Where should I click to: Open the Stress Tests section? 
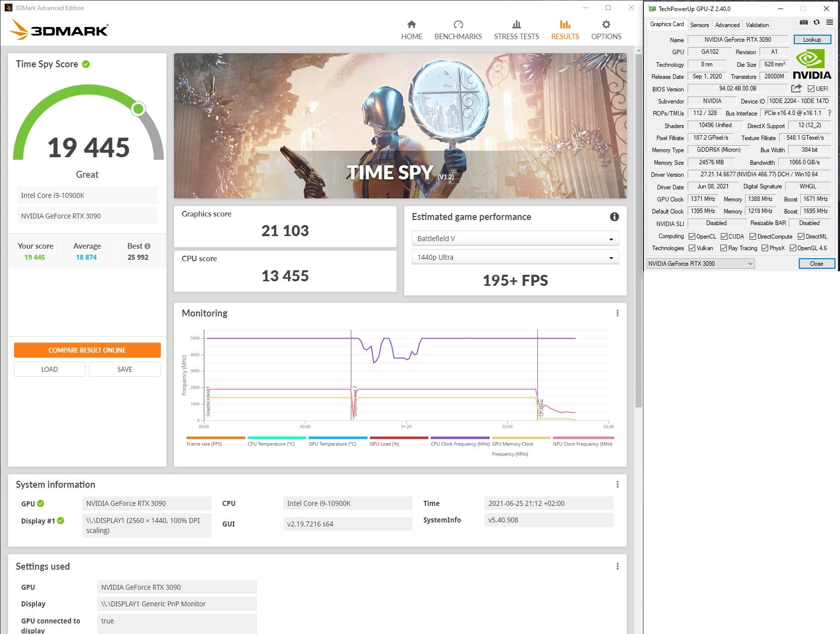516,30
